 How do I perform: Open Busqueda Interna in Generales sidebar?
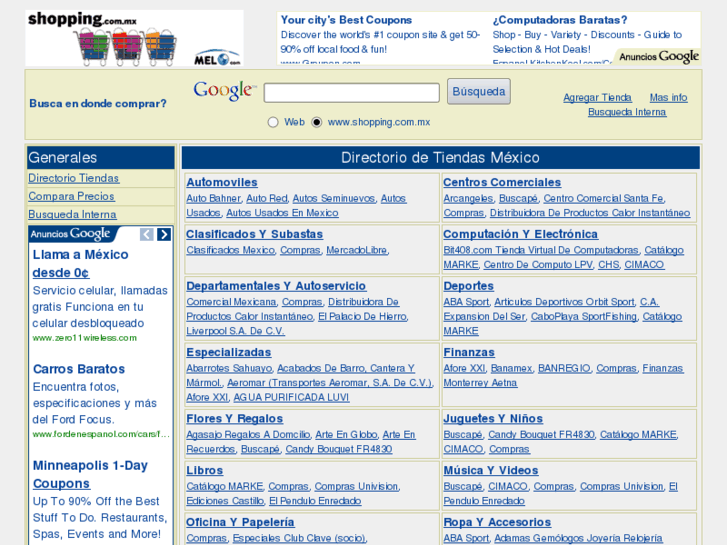click(x=72, y=214)
